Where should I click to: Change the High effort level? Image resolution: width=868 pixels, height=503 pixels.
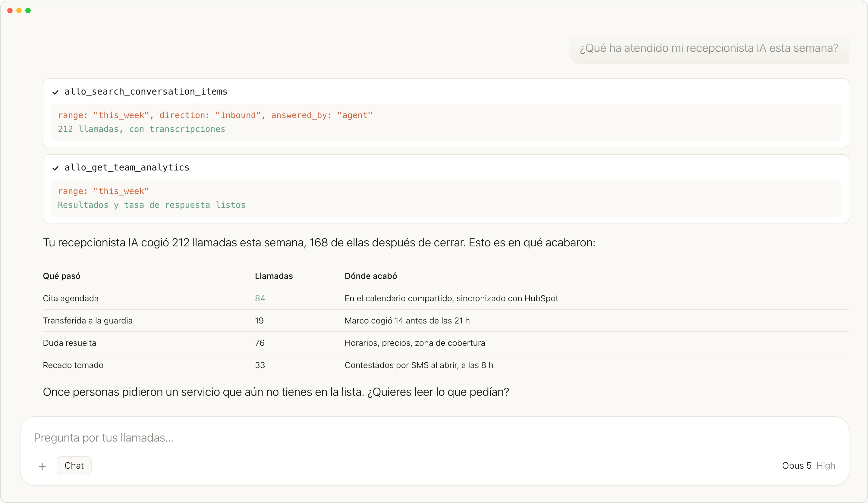(826, 465)
